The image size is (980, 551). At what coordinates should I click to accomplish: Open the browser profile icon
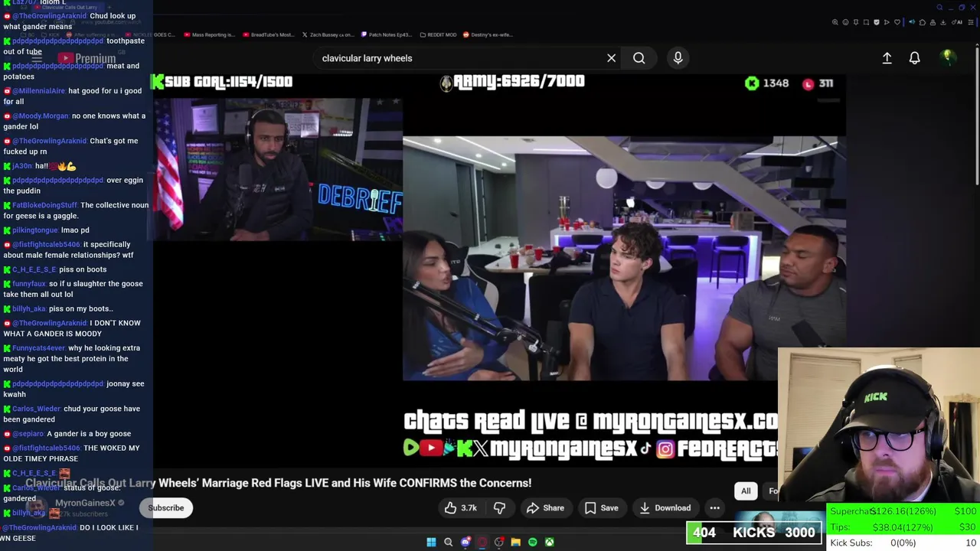click(933, 22)
